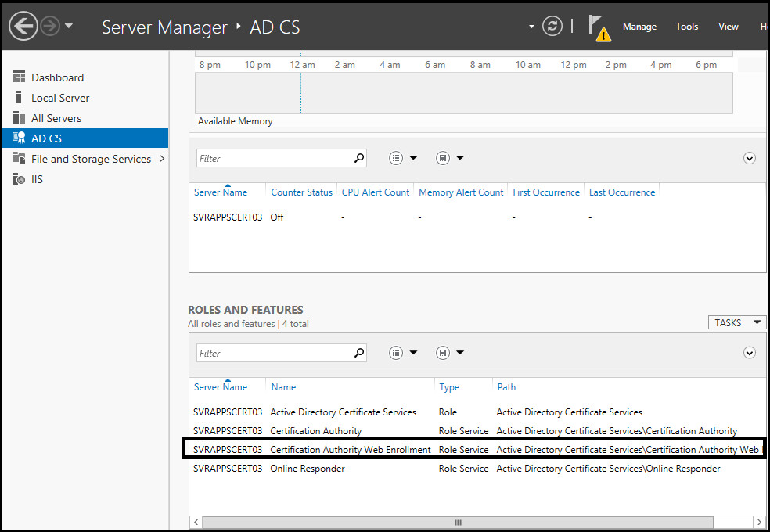Click the Available Memory graph area
Image resolution: width=770 pixels, height=532 pixels.
point(463,93)
